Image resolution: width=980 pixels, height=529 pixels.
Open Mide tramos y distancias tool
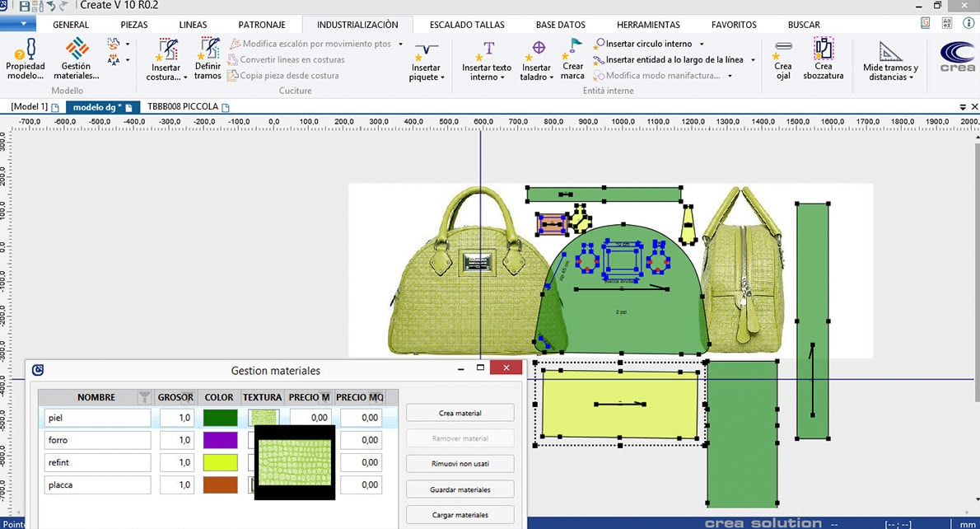point(889,59)
